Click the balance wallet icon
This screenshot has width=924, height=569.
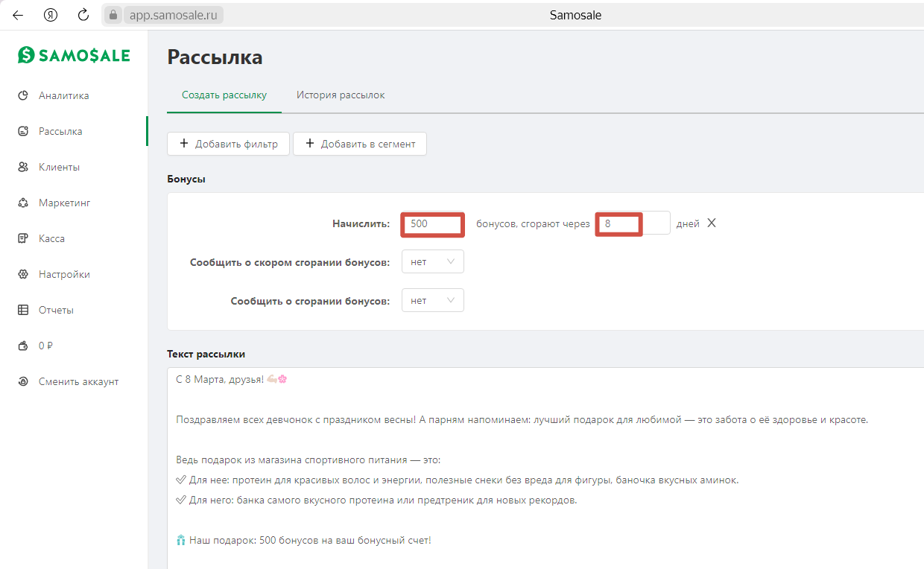(x=23, y=346)
